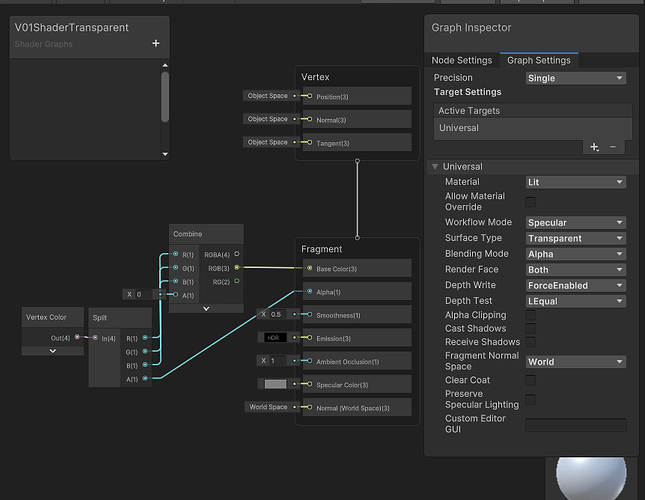Select the Split node title
This screenshot has height=500, width=645.
tap(100, 317)
